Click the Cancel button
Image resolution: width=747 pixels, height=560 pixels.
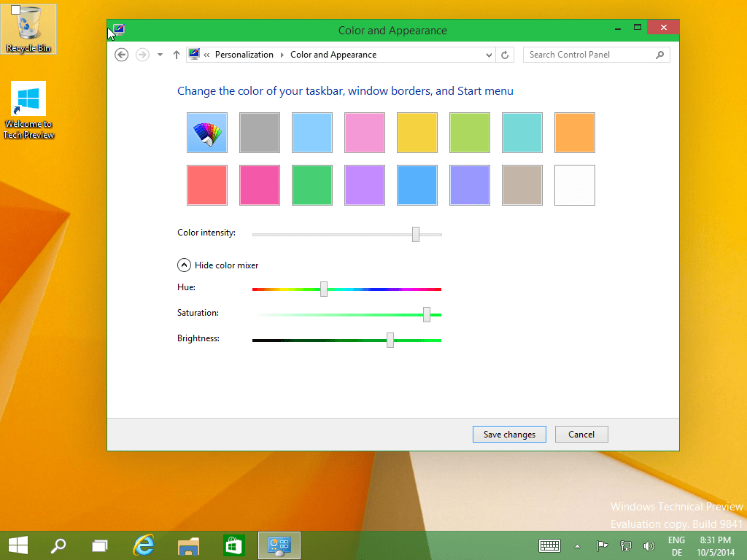point(581,435)
